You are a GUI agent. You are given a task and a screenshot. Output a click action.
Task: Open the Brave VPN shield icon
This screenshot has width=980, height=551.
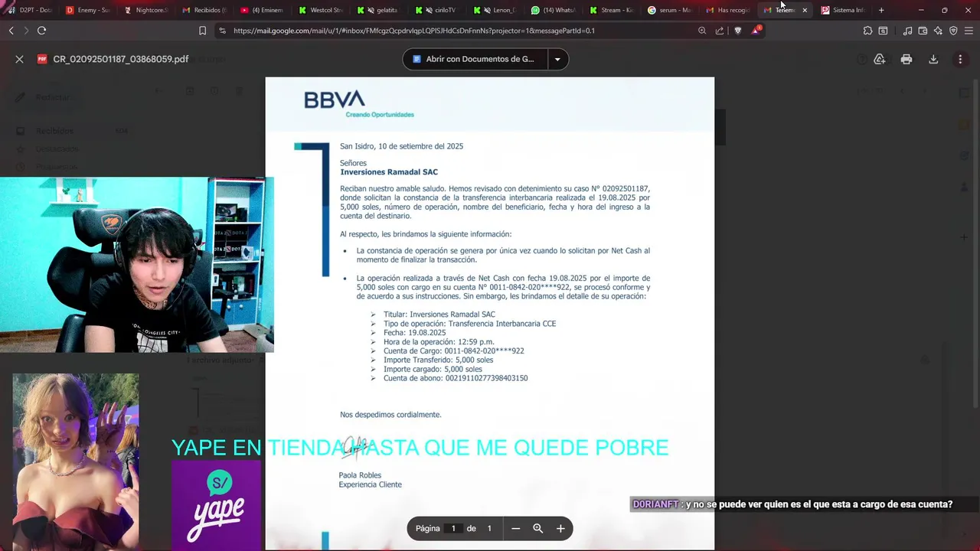953,31
